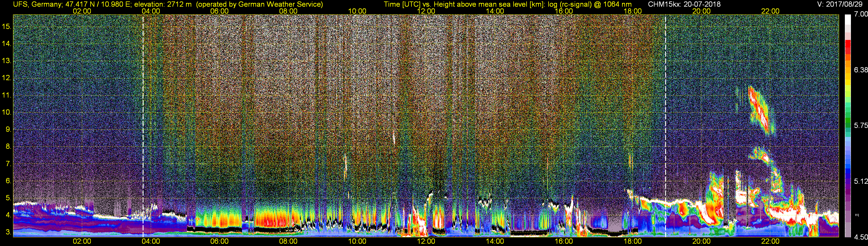868x246 pixels.
Task: Click the '22:00' label on the top time axis
Action: tap(770, 11)
